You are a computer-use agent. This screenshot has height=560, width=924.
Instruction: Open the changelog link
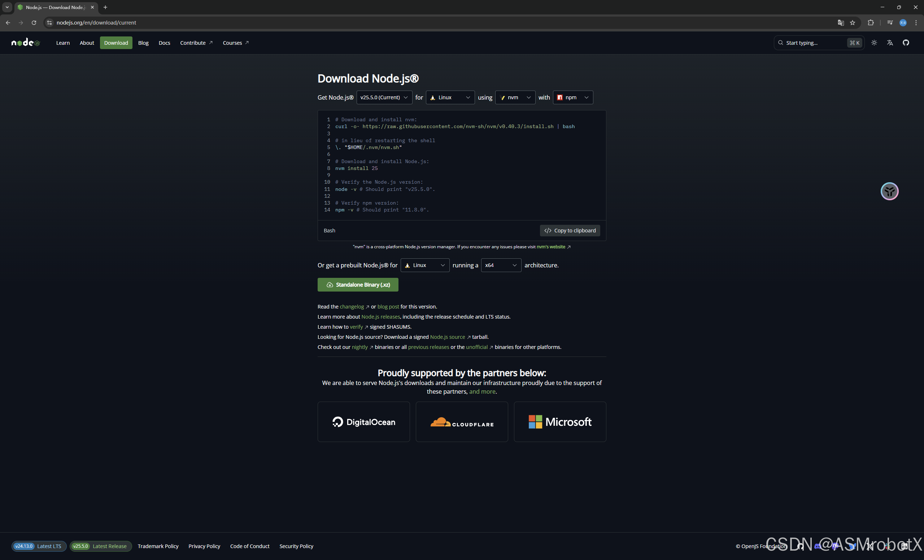pos(352,307)
